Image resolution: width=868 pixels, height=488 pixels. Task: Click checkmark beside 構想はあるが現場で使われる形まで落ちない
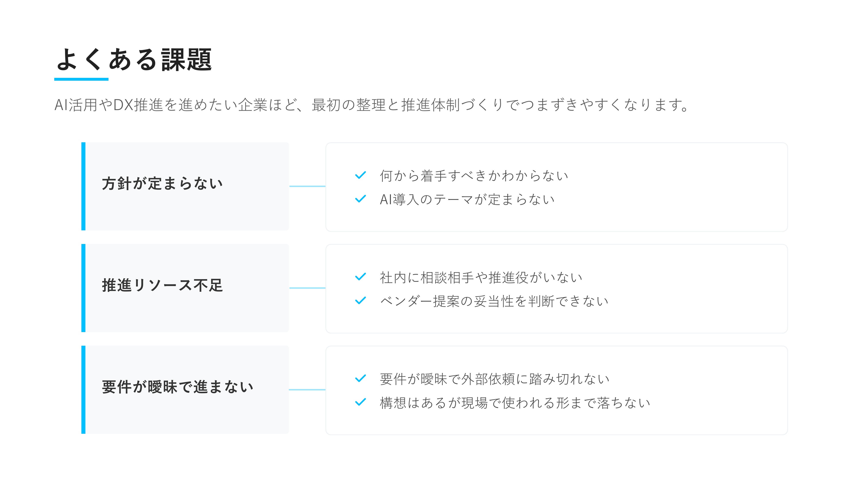point(360,402)
